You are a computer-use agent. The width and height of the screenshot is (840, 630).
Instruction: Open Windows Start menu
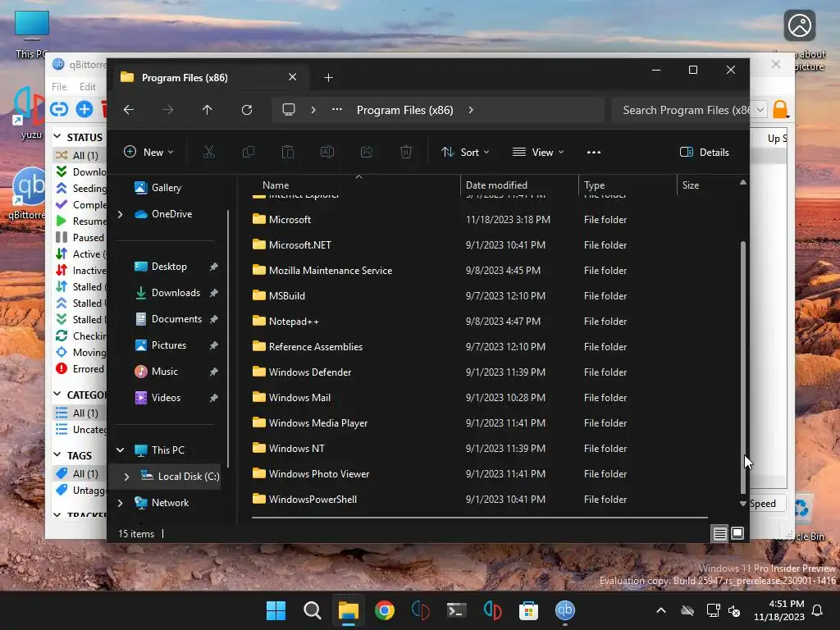click(276, 610)
